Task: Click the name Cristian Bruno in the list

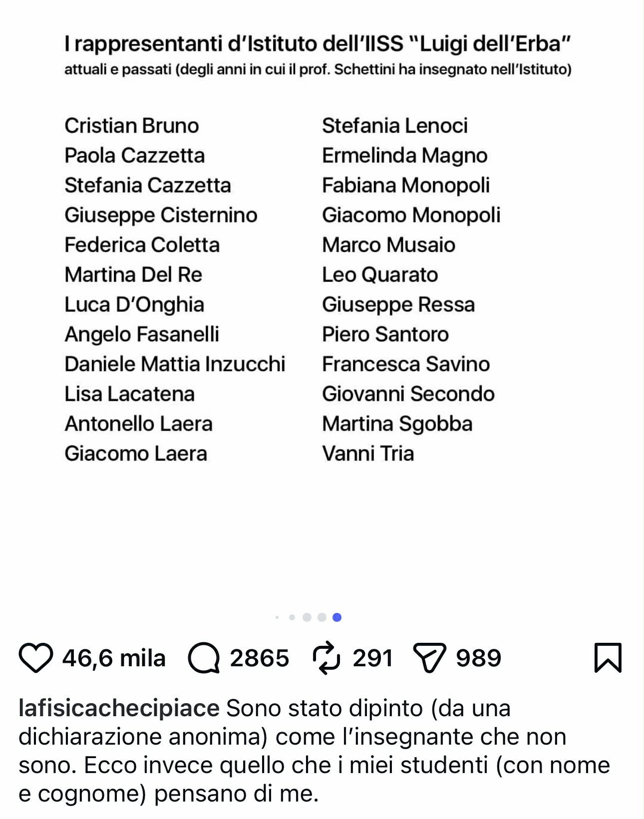Action: point(132,126)
